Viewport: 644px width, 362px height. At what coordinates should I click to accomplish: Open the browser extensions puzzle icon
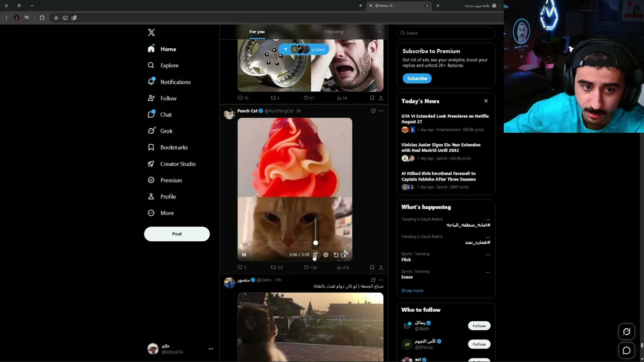coord(42,18)
